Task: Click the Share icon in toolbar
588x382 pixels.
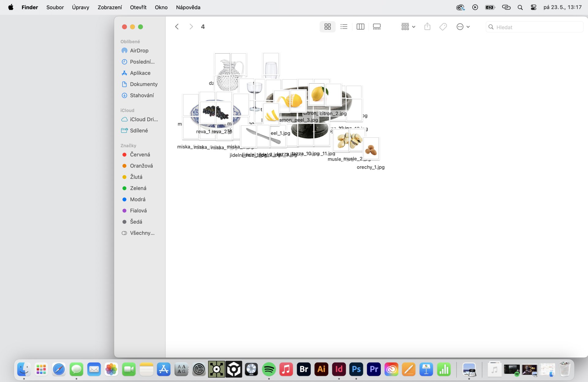Action: [427, 27]
